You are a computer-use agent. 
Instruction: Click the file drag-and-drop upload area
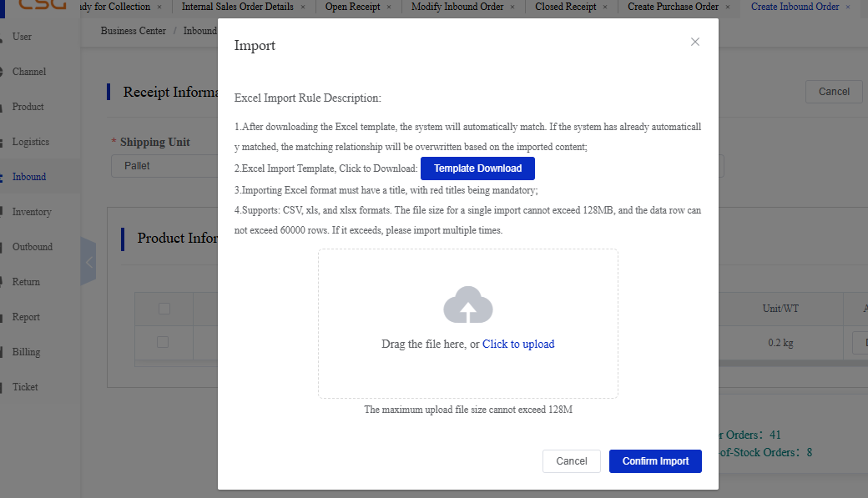(467, 324)
